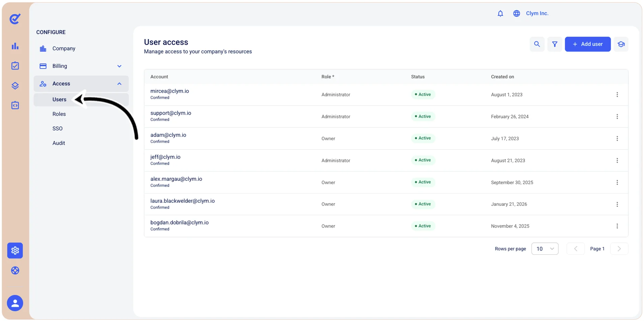
Task: Open the Company menu item
Action: tap(81, 48)
